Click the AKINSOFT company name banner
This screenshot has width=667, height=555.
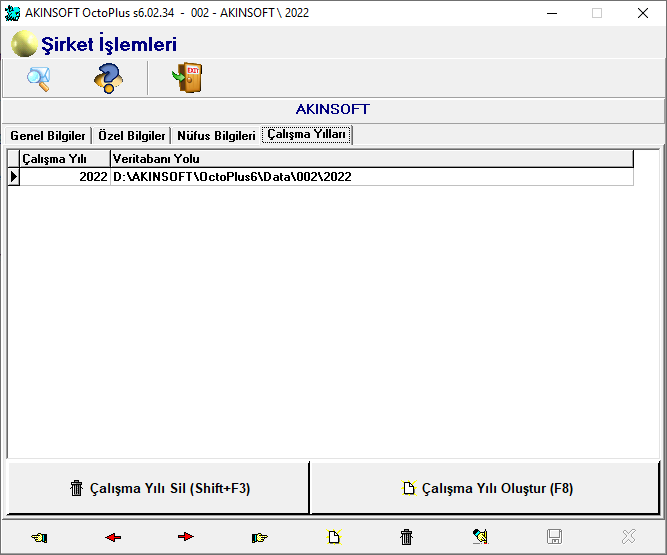(x=333, y=109)
